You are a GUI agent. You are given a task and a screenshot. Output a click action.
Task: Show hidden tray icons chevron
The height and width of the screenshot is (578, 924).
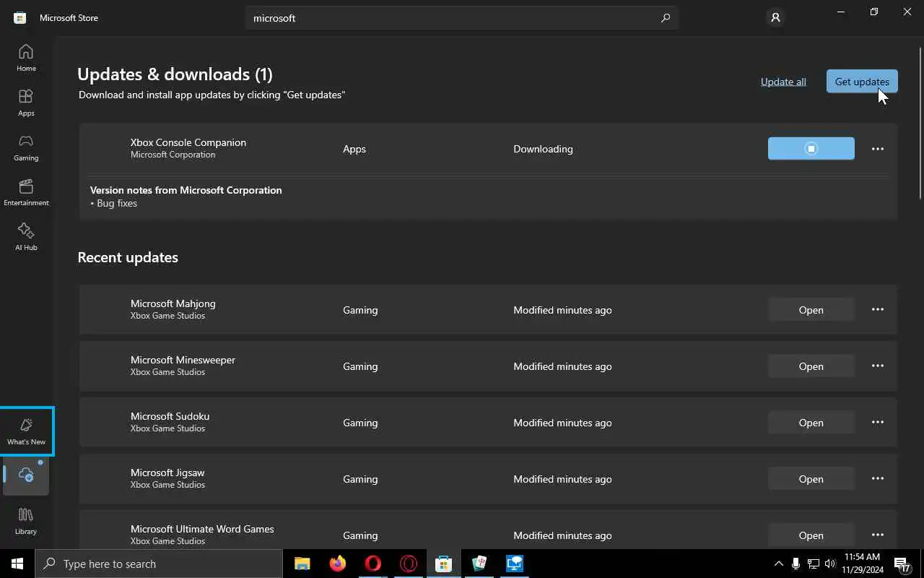pyautogui.click(x=778, y=564)
